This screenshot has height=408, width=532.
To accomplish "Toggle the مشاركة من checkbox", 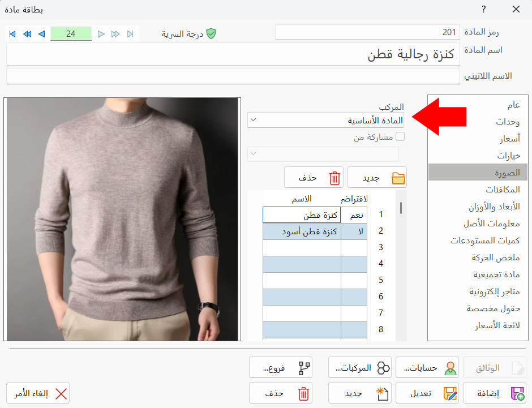I will (x=400, y=136).
